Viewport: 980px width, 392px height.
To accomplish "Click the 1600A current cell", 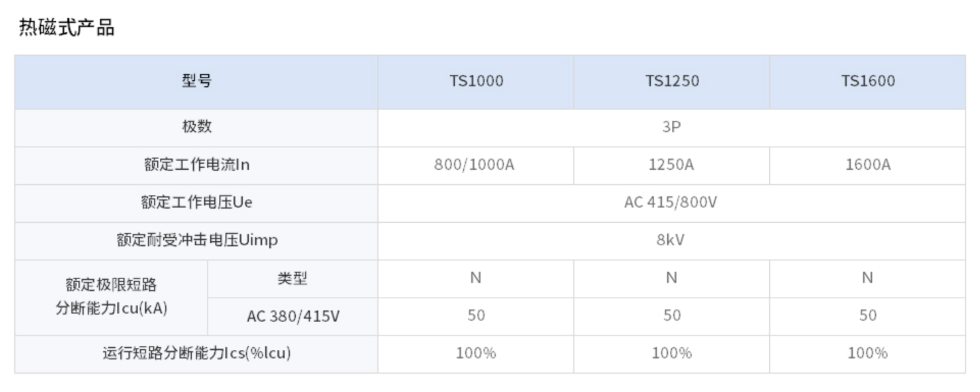I will point(867,165).
